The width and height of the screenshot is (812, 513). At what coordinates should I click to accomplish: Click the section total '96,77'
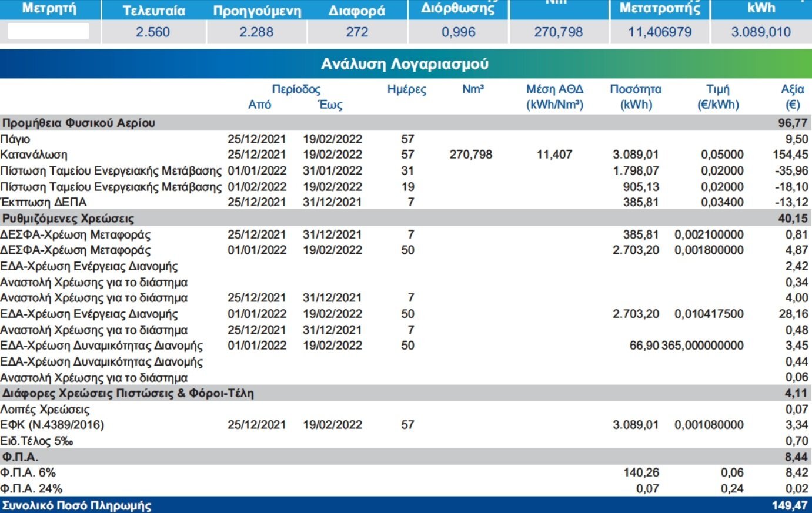pos(793,123)
